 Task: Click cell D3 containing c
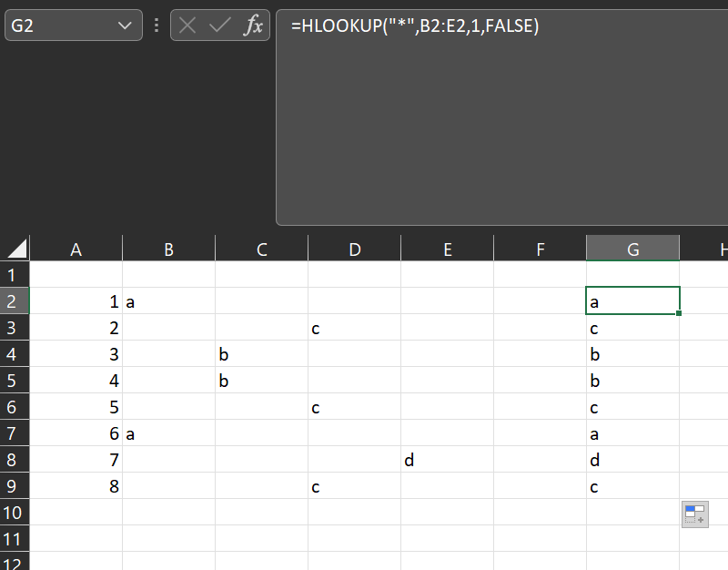click(x=355, y=328)
